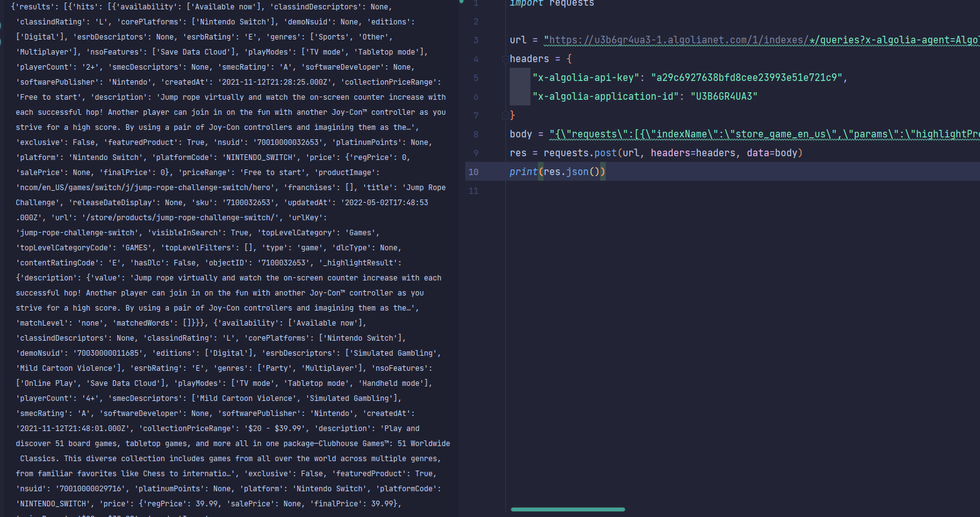Click the body string containing indexName
The height and width of the screenshot is (517, 980).
[752, 134]
